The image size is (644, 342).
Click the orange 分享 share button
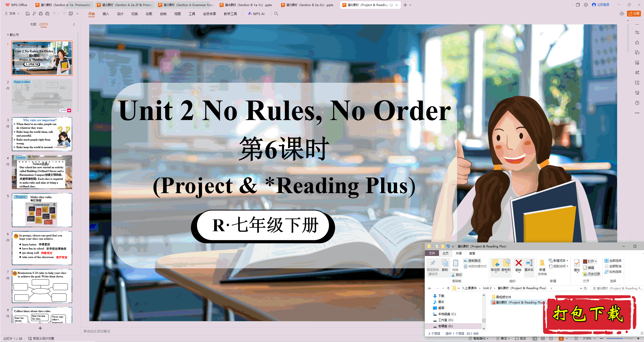pyautogui.click(x=634, y=14)
